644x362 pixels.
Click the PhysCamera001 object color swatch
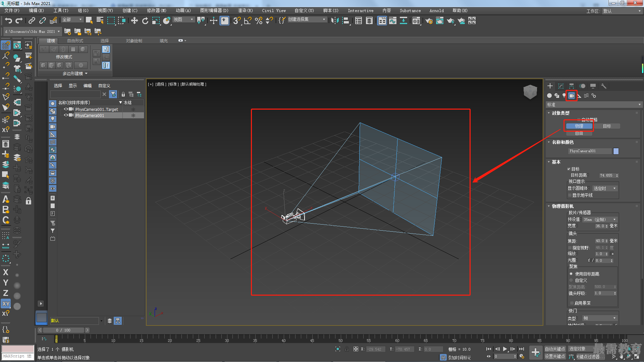click(x=616, y=151)
